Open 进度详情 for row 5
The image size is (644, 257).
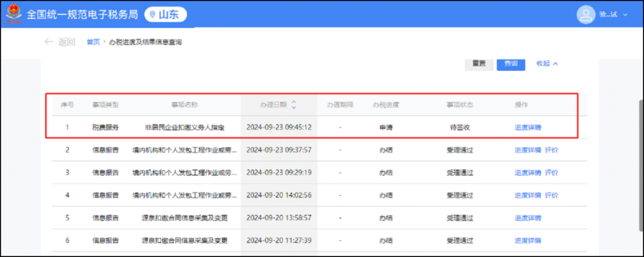coord(528,218)
